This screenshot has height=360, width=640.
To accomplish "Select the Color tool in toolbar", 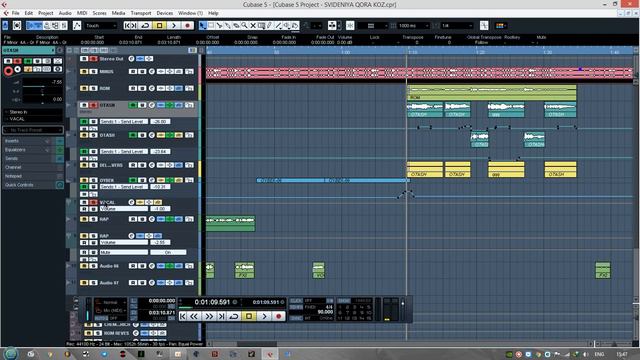I will coord(295,25).
